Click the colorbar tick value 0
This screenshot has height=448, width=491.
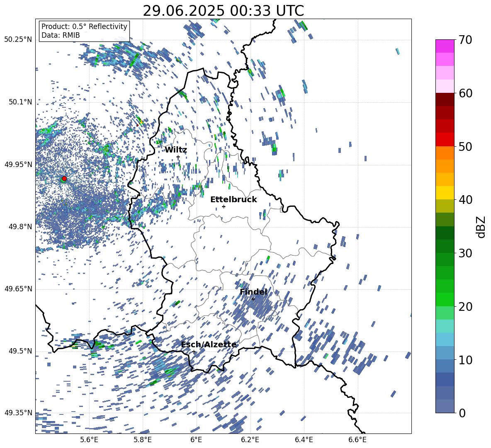click(462, 413)
